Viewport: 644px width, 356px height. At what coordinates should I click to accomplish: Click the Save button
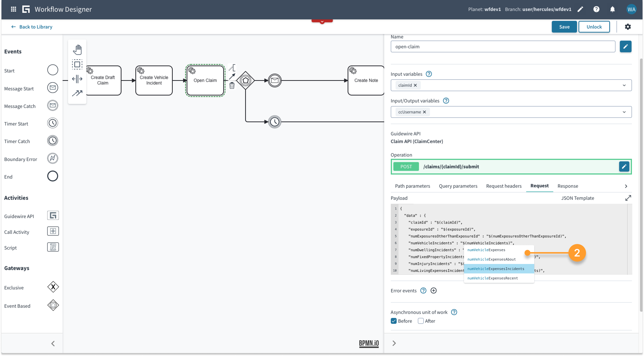click(564, 27)
